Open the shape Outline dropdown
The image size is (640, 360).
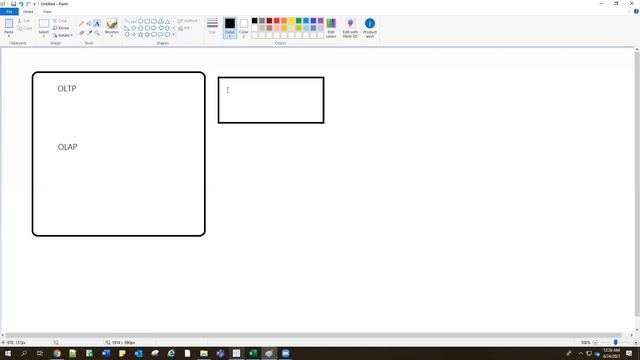coord(189,21)
